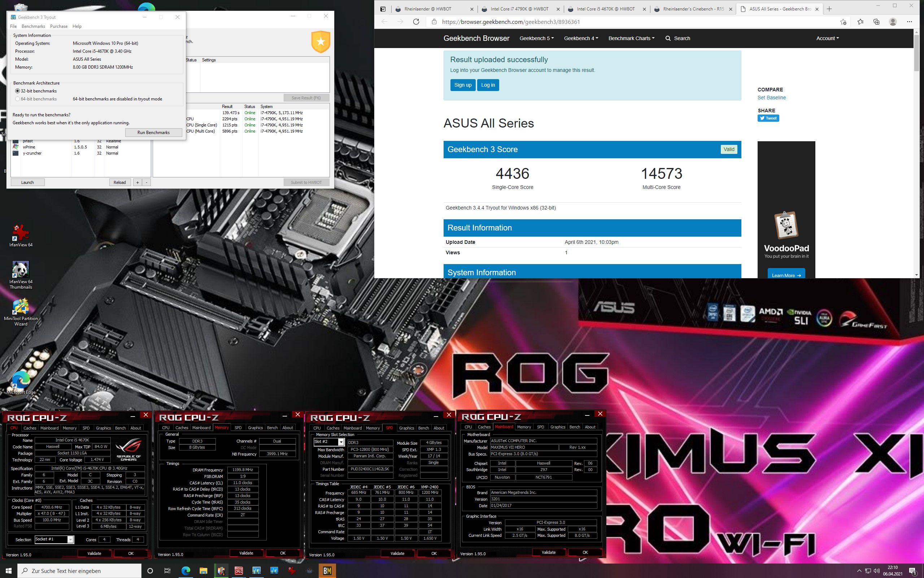Open Edge tab actions menu icon
This screenshot has height=578, width=924.
(x=383, y=9)
